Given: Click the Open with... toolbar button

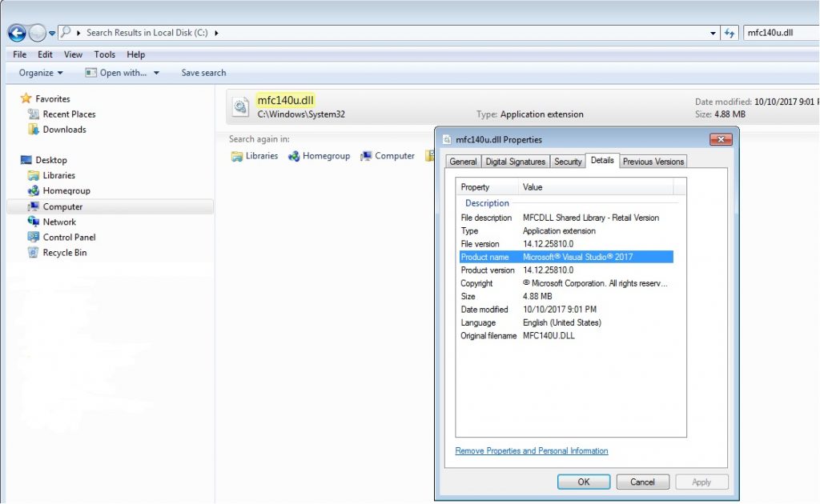Looking at the screenshot, I should coord(116,73).
